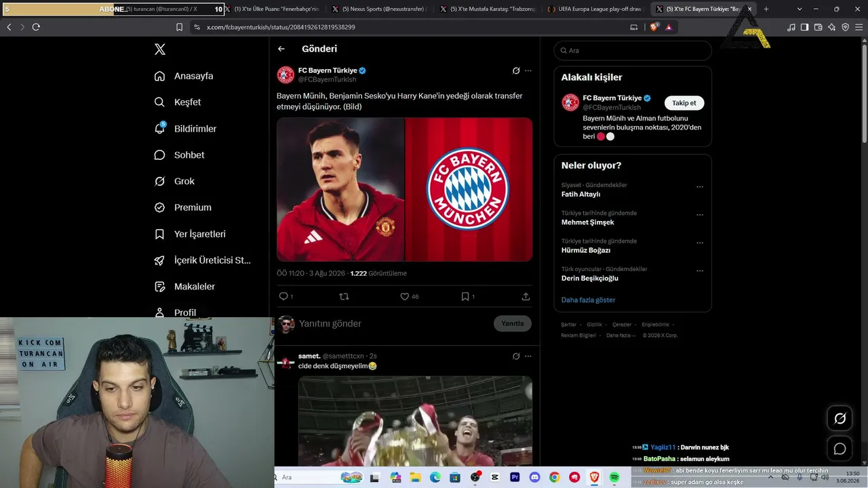The width and height of the screenshot is (868, 488).
Task: Open the floating Grok button
Action: (840, 419)
